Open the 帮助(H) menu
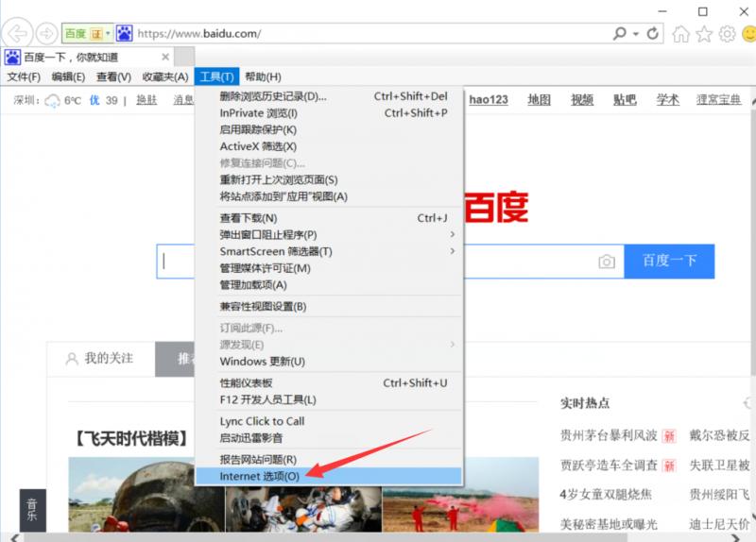This screenshot has width=756, height=542. pos(263,77)
